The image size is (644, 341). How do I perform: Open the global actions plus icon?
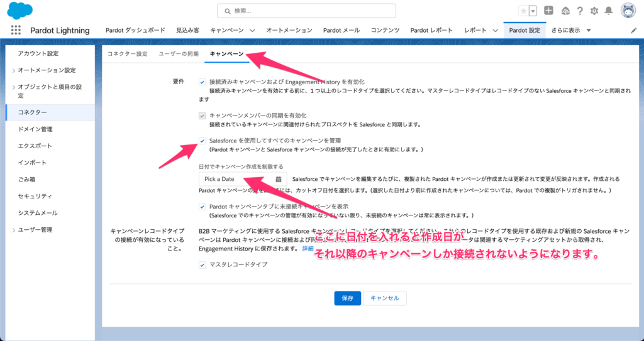click(548, 11)
